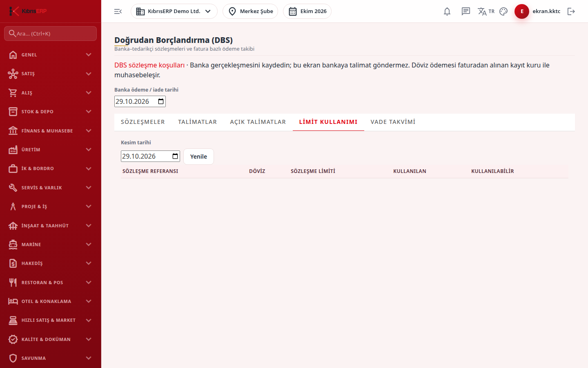
Task: Open notifications bell
Action: coord(447,11)
